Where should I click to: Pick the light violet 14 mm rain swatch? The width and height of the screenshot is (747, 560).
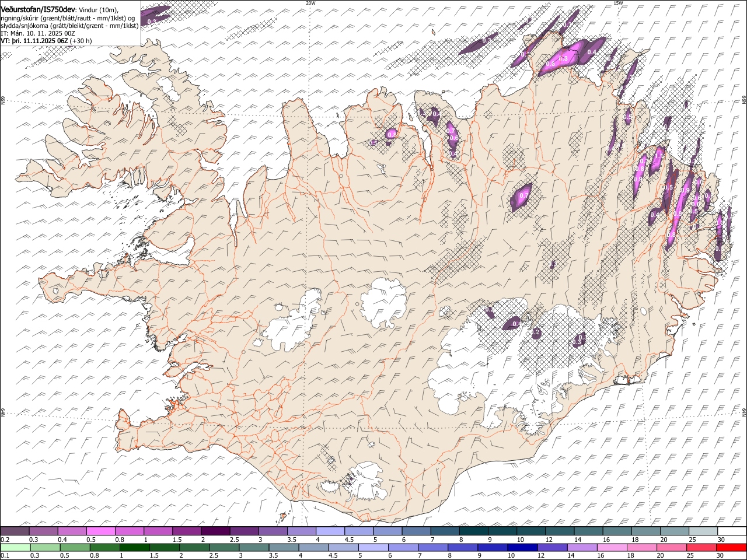point(582,548)
